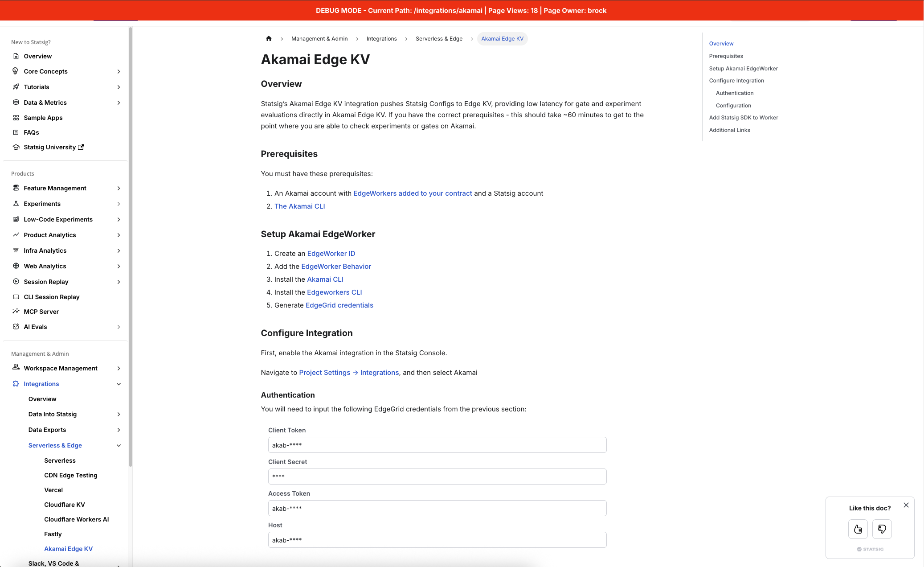Click the Web Analytics globe icon
924x567 pixels.
[16, 266]
